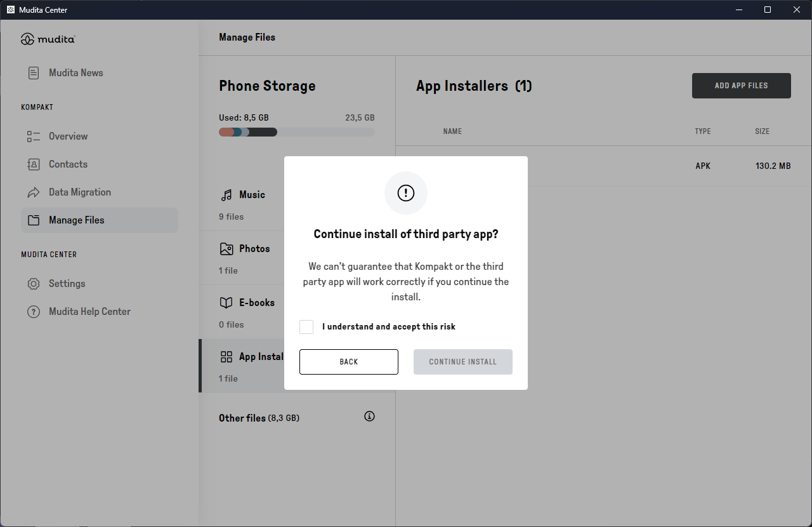Click the 'Other files (8,3 GB)' label
The image size is (812, 527).
(259, 418)
